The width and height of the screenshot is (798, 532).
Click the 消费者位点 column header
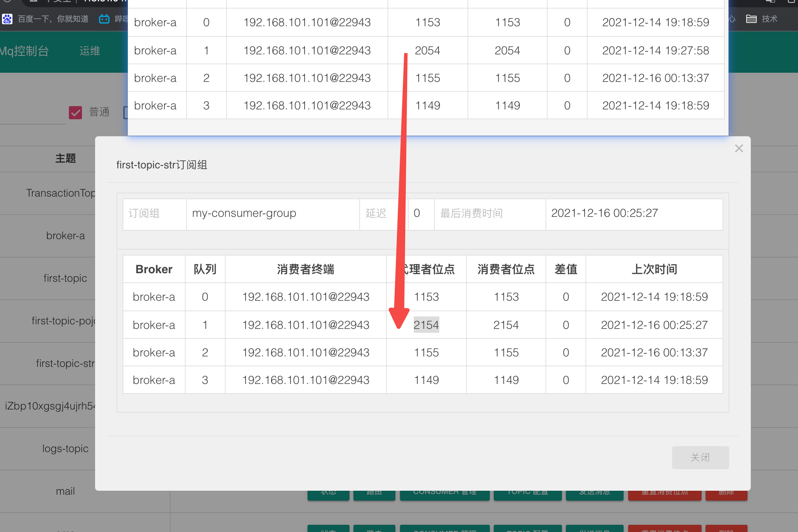[x=506, y=269]
